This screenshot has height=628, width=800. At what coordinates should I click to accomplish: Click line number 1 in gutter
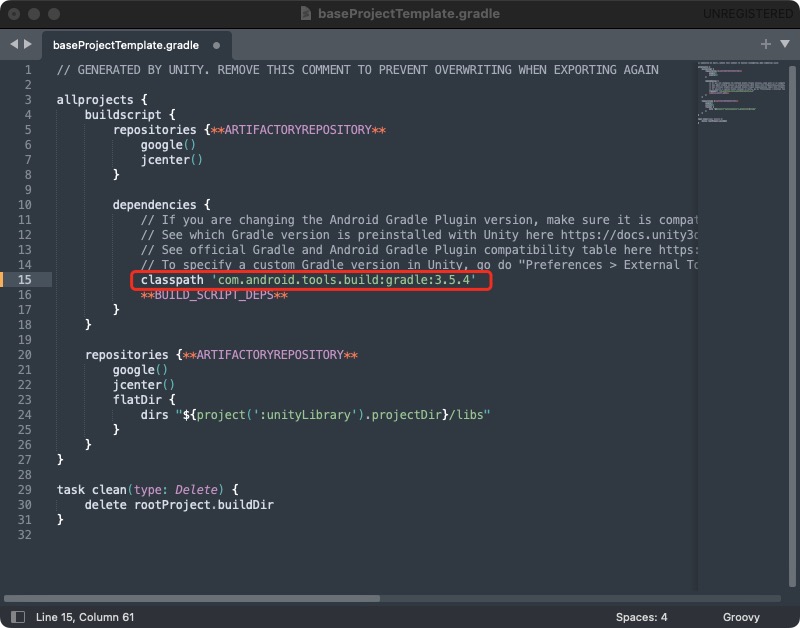28,69
